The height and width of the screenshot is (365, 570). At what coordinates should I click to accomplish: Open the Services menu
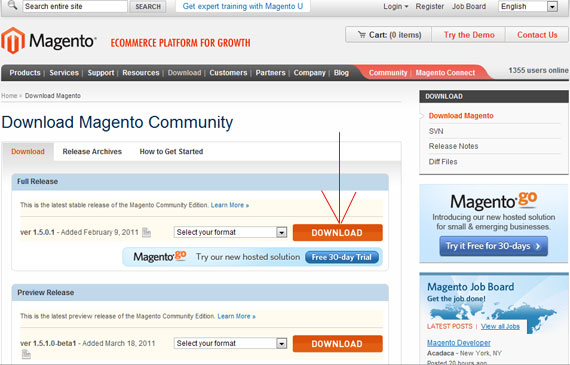(x=64, y=73)
